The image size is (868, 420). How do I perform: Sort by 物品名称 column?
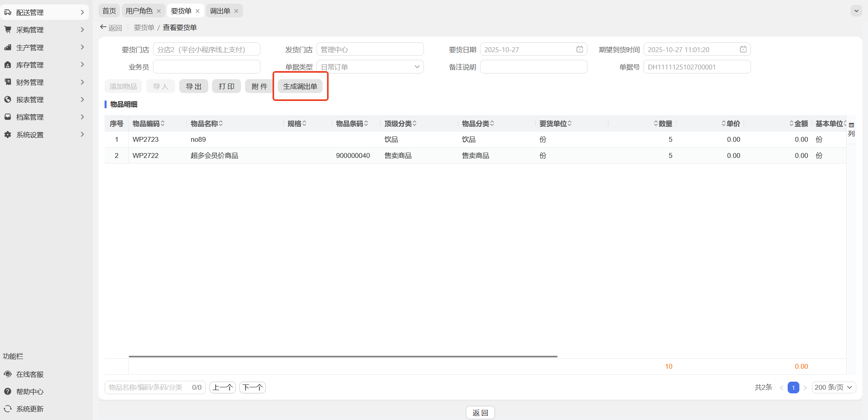(x=221, y=124)
